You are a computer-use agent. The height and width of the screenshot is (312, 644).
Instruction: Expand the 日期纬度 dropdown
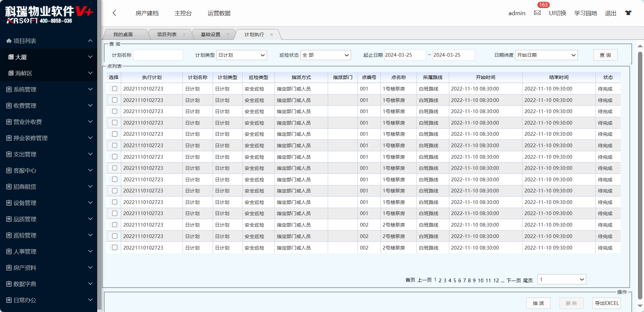coord(546,55)
